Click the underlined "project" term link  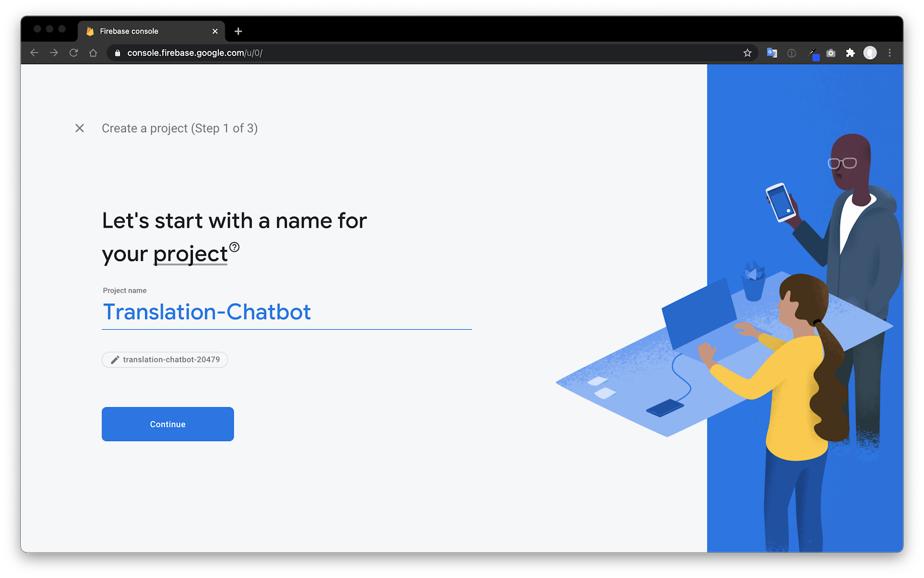pos(191,254)
